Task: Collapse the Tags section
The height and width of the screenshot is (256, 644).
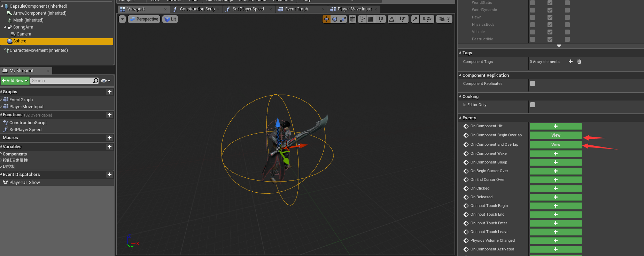Action: (460, 53)
